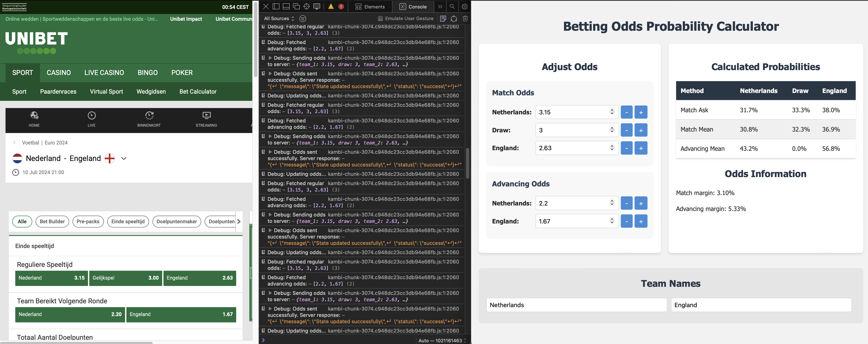Expand the first Sending odds object triangle
The image size is (868, 344).
tap(270, 58)
